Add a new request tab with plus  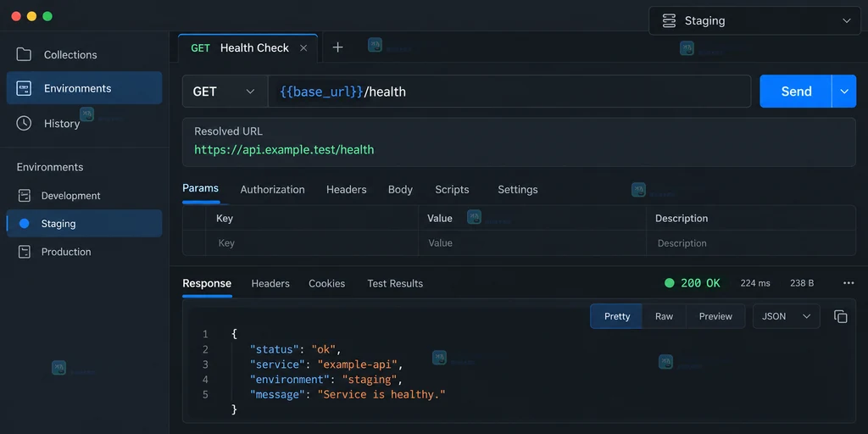pos(337,47)
